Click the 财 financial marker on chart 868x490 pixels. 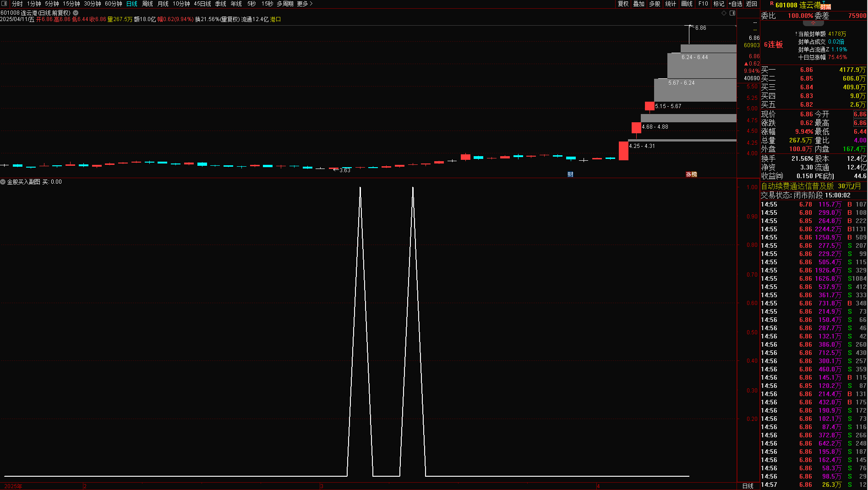coord(570,174)
